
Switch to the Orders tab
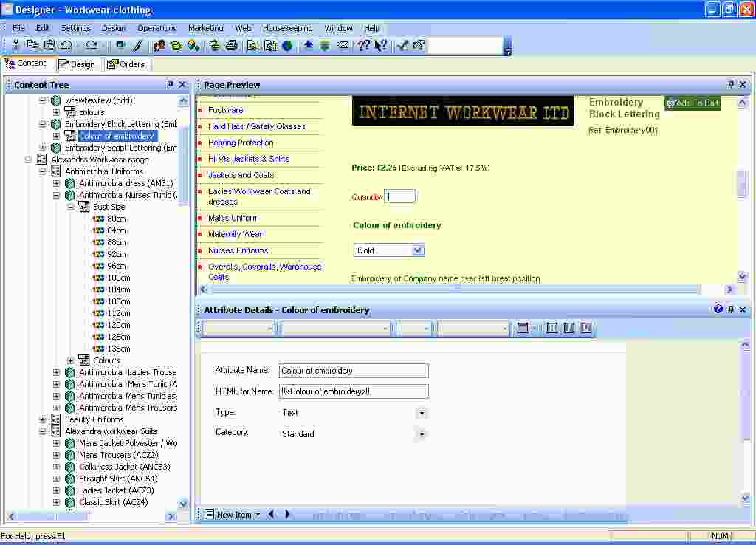127,64
